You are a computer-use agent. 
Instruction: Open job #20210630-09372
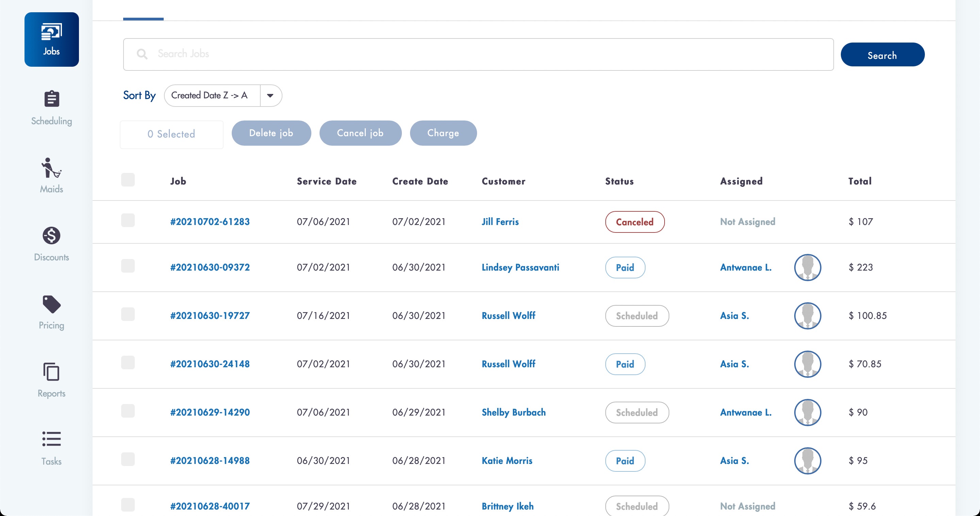point(210,267)
